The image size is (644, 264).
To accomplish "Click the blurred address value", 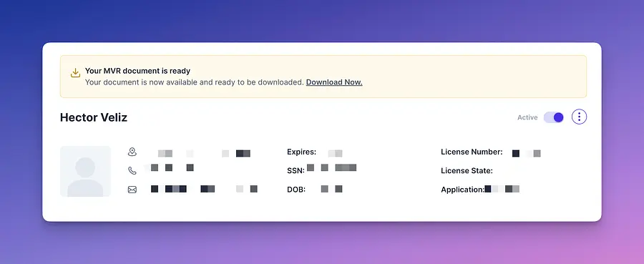I will (204, 154).
